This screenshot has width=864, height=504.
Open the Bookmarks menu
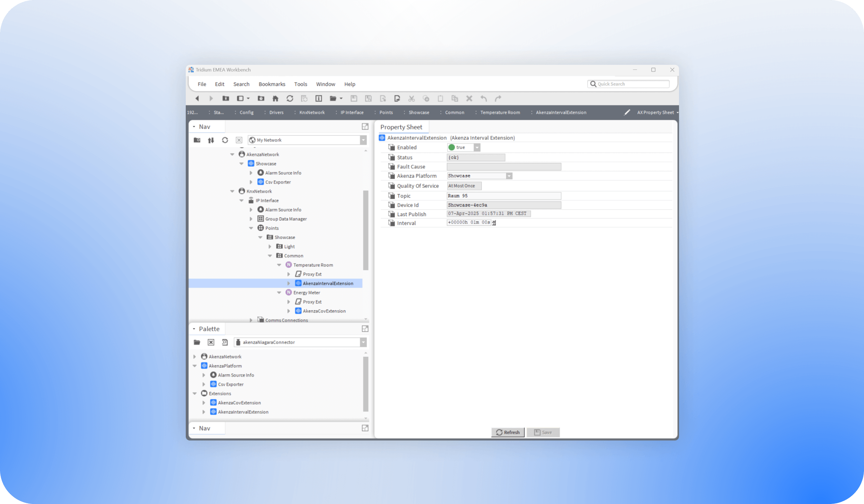pos(272,84)
